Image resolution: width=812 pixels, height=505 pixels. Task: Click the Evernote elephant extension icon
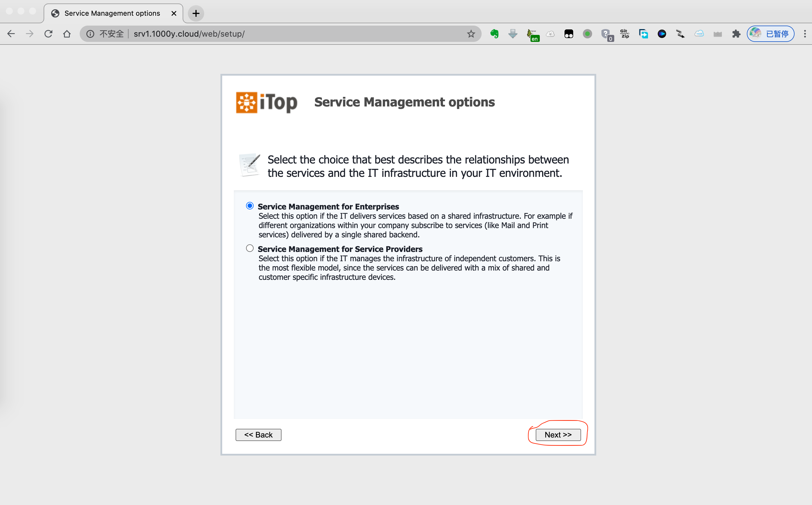point(494,34)
